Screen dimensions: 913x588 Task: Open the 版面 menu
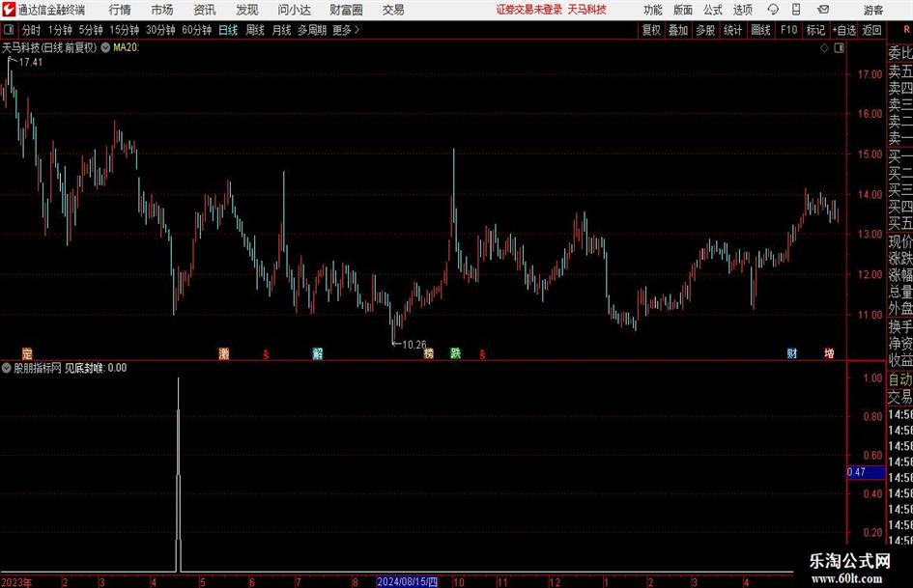pos(682,10)
